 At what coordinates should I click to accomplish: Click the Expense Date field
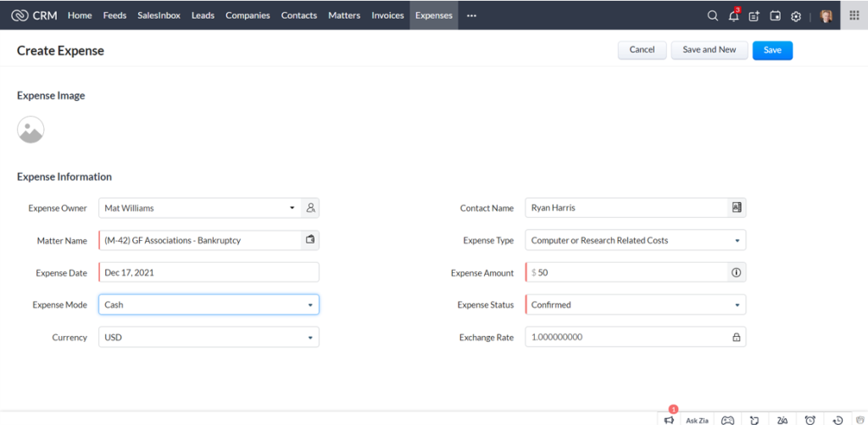209,272
